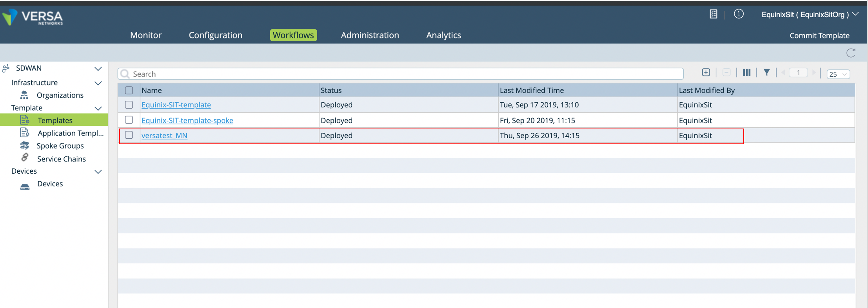Select the Workflows tab

[x=293, y=35]
